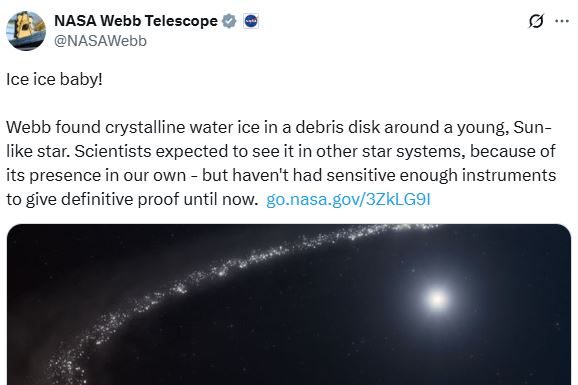
Task: Click the NASA Webb Telescope display name
Action: [136, 21]
